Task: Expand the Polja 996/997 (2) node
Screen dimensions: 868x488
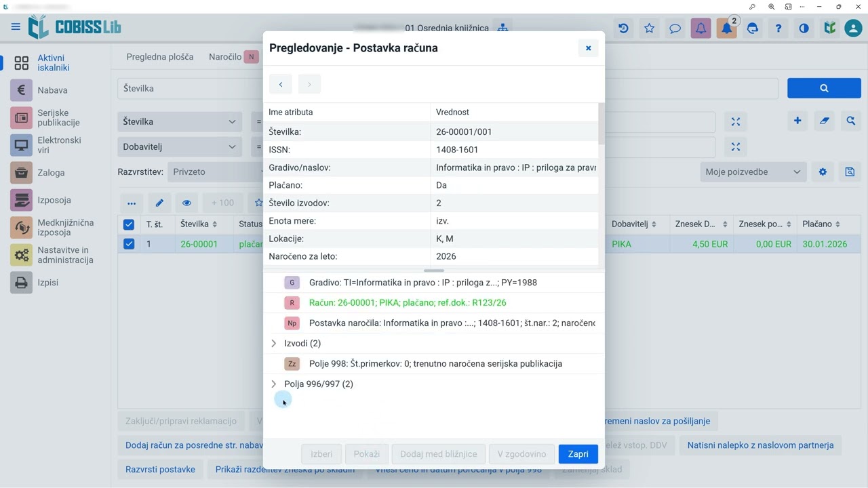Action: (274, 384)
